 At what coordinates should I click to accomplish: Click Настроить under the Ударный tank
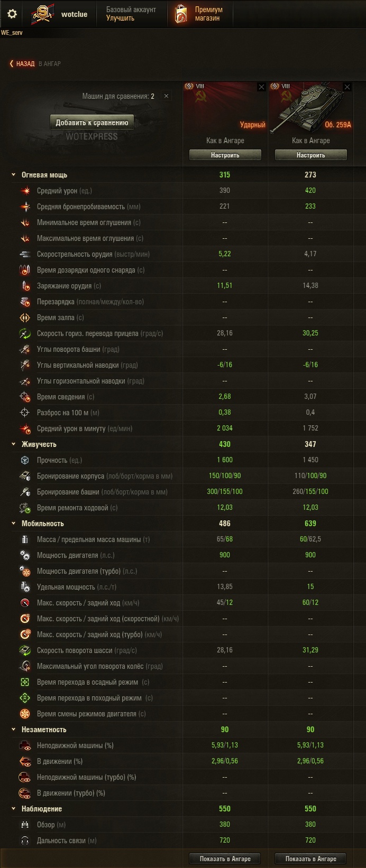pyautogui.click(x=225, y=155)
